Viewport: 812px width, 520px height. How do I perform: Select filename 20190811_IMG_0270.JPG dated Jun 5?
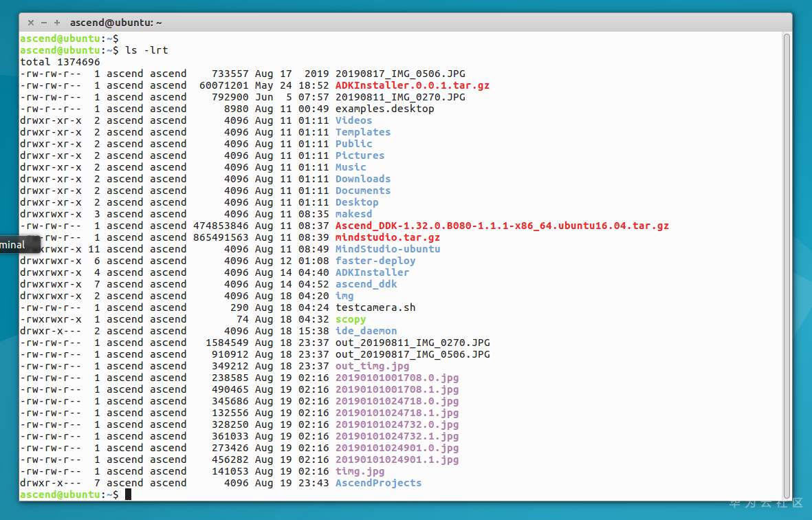[x=400, y=97]
